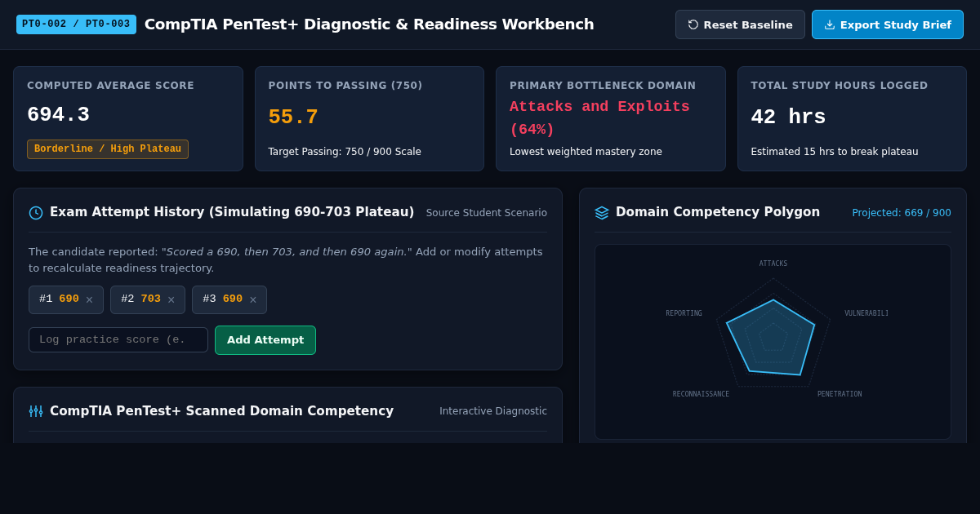The height and width of the screenshot is (514, 980).
Task: Click the VULNERABILI axis label on radar chart
Action: [866, 313]
